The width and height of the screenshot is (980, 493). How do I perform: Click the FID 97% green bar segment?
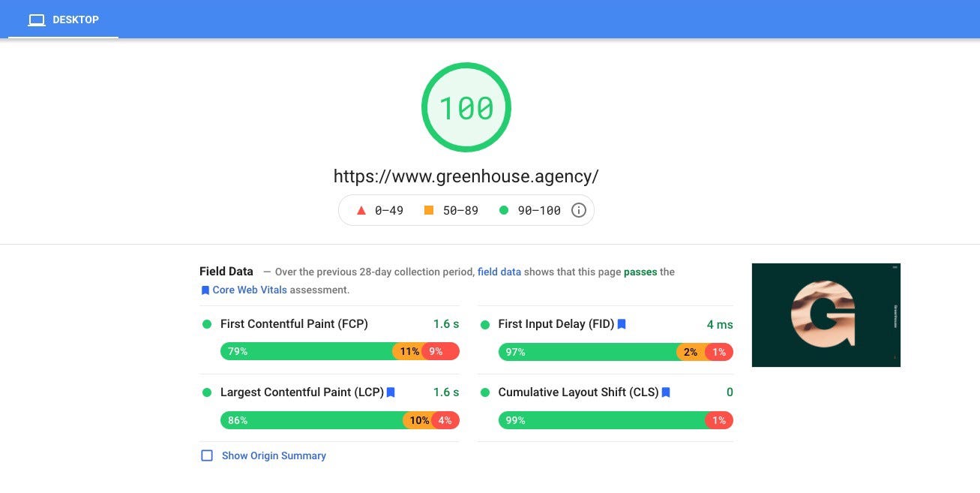click(x=588, y=352)
